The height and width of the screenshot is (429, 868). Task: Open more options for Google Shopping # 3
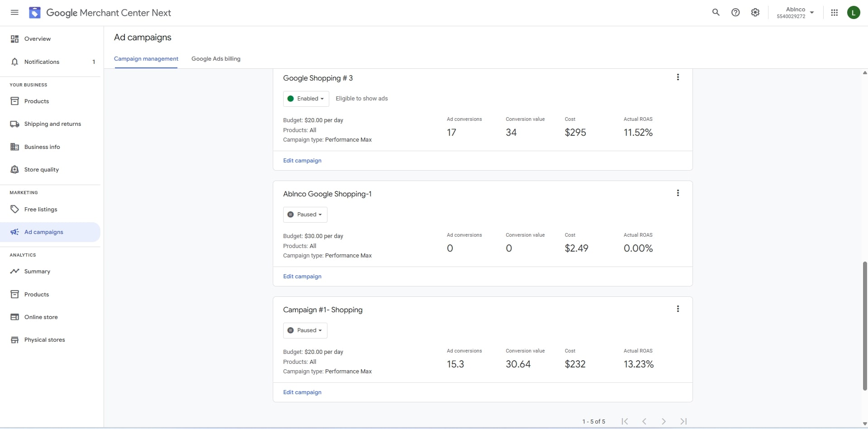point(678,77)
